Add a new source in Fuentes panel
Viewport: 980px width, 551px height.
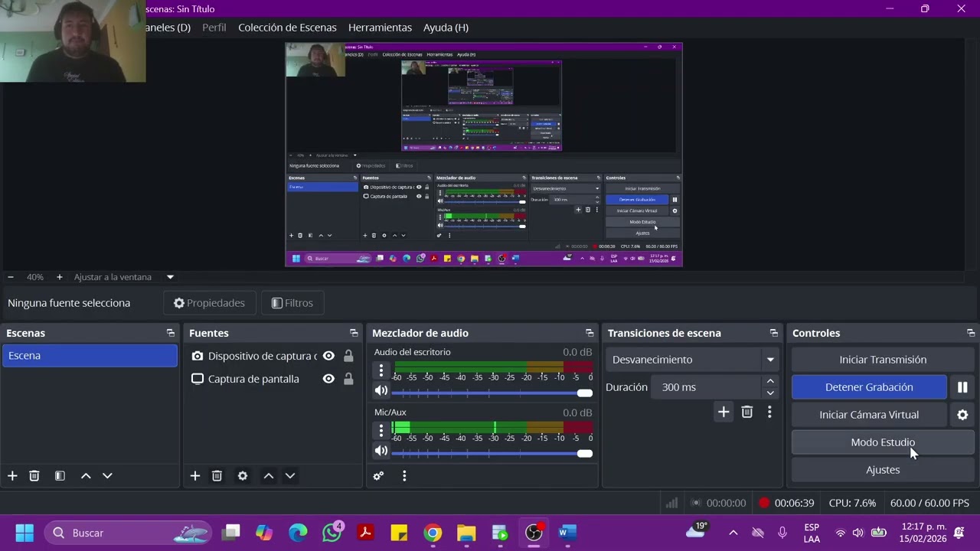click(x=195, y=476)
